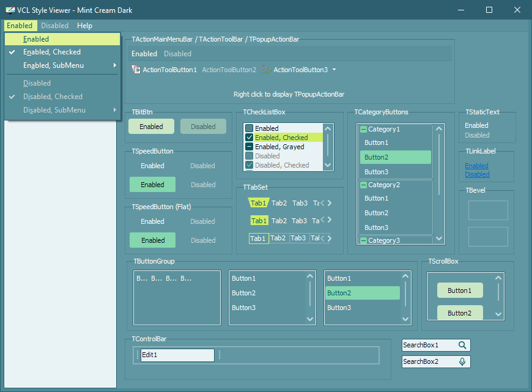The image size is (532, 392).
Task: Click into the SearchBox2 text field
Action: tap(429, 362)
